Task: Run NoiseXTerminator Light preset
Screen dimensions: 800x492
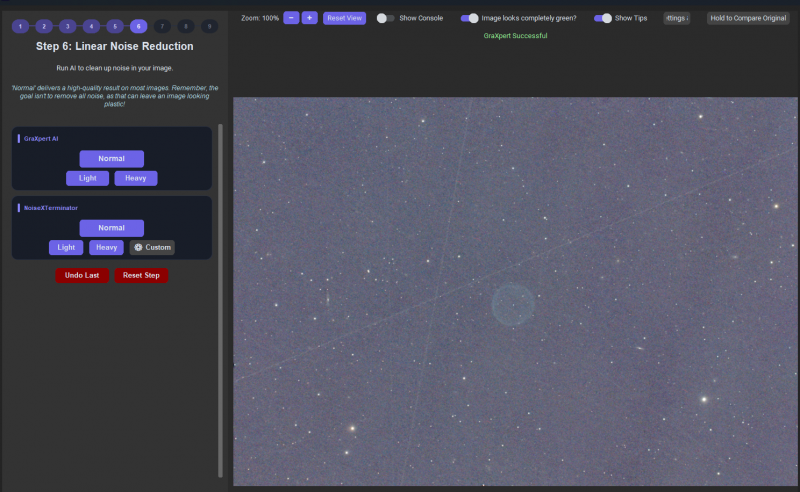Action: [66, 248]
